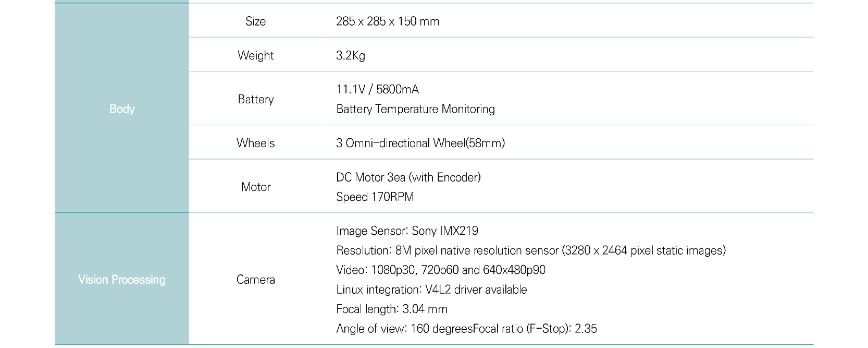Click the Body category cell
This screenshot has width=868, height=348.
pos(122,109)
